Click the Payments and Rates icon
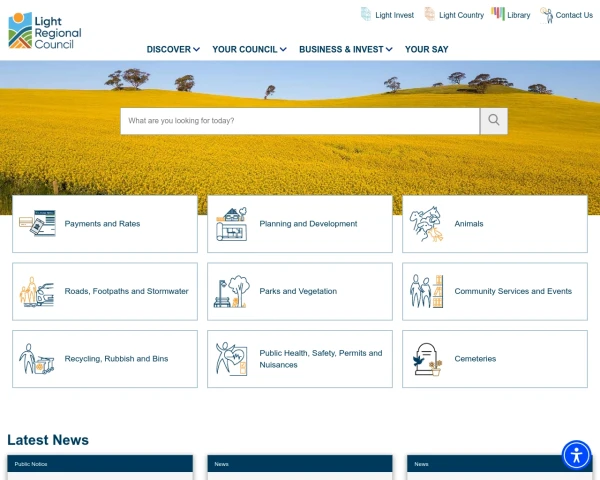This screenshot has width=600, height=480. pos(37,224)
